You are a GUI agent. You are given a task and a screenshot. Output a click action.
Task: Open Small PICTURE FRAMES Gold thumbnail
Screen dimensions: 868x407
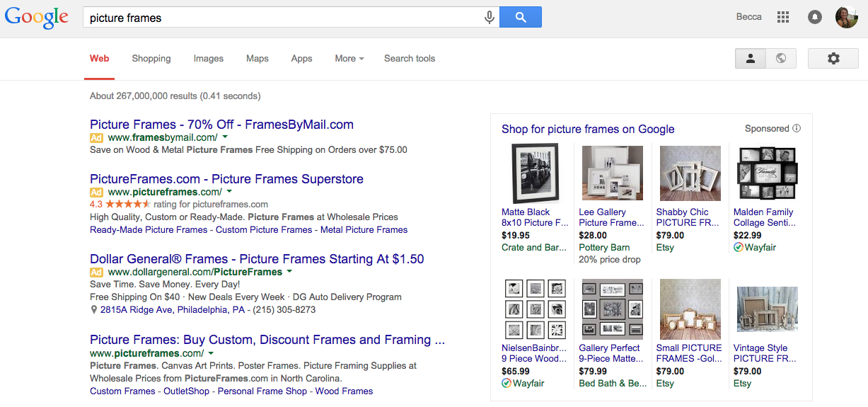(690, 309)
